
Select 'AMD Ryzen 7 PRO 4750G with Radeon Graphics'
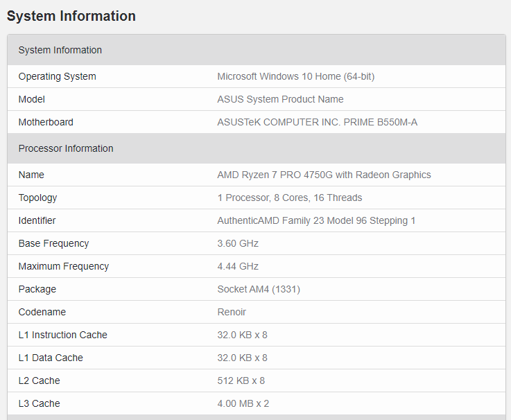click(x=324, y=175)
